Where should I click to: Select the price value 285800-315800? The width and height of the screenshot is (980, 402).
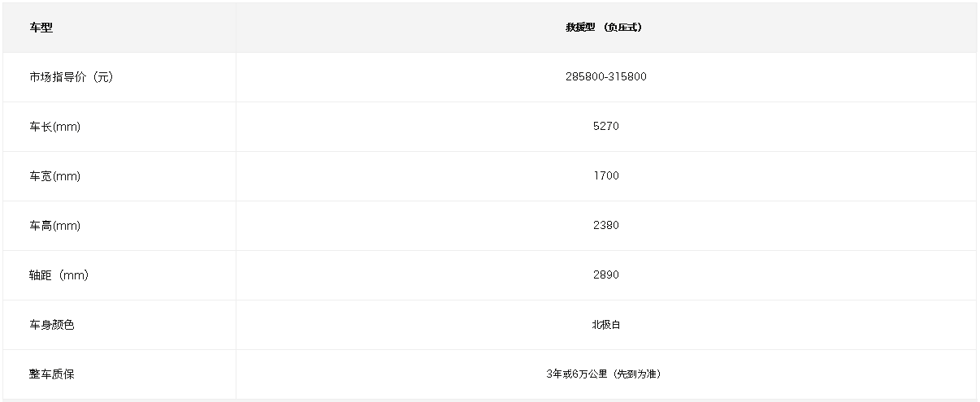click(x=606, y=77)
